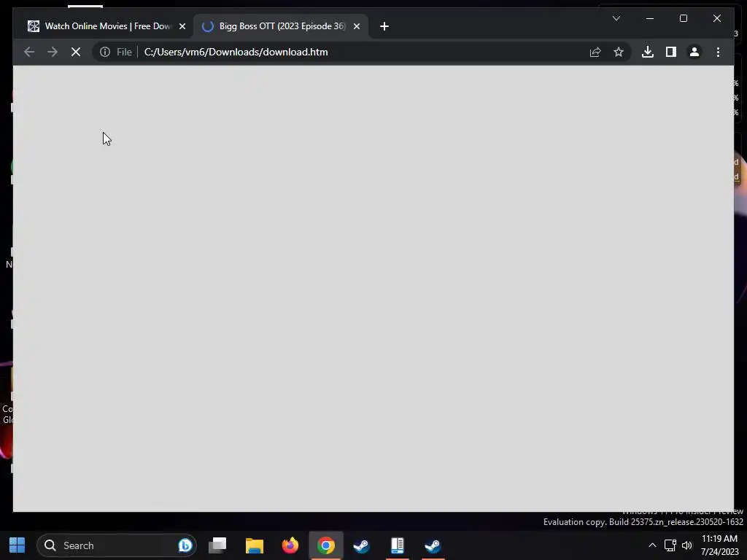Expand the tab search dropdown
This screenshot has height=560, width=747.
(616, 18)
